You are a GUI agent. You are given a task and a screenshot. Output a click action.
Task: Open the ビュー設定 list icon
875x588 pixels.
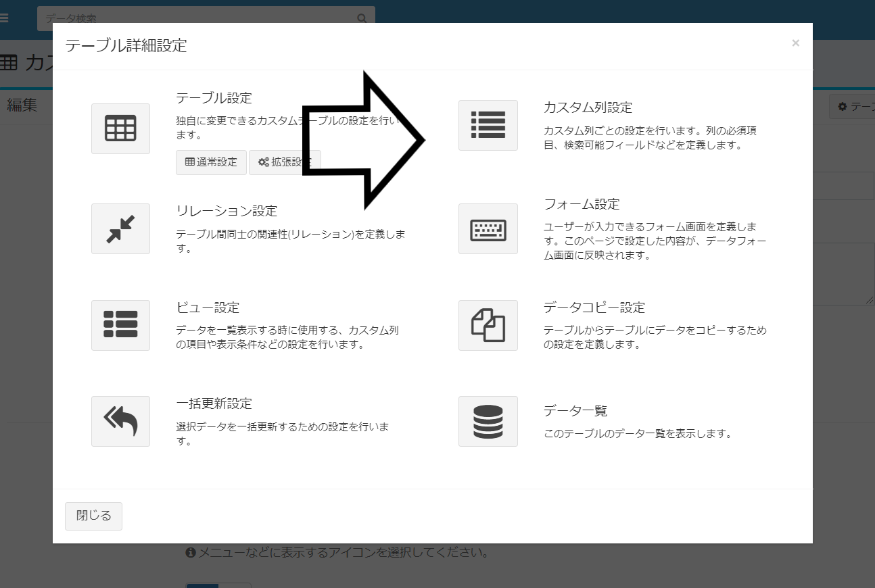coord(120,325)
